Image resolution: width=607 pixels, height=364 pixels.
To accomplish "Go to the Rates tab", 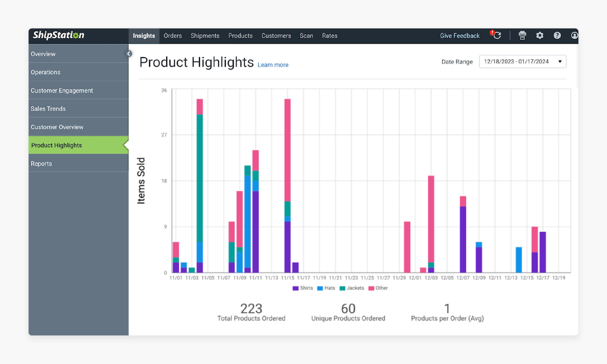I will (x=330, y=36).
